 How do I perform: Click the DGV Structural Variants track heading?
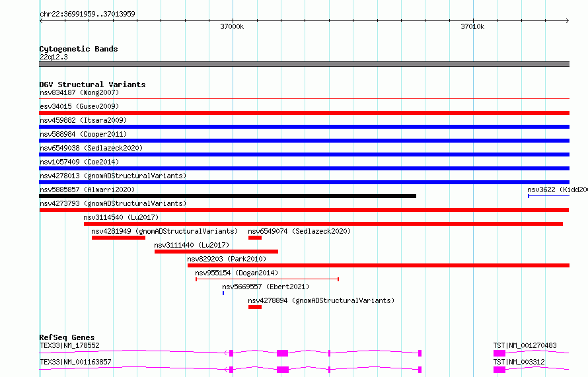tap(92, 85)
